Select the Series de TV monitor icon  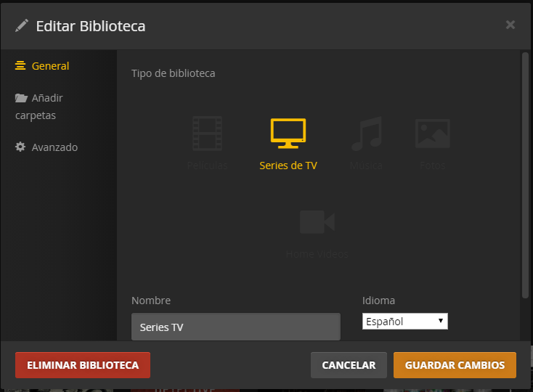pyautogui.click(x=288, y=133)
